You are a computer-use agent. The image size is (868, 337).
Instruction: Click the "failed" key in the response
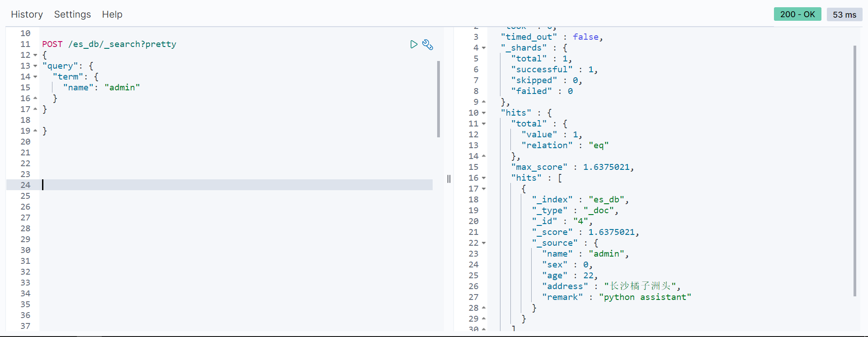coord(531,91)
